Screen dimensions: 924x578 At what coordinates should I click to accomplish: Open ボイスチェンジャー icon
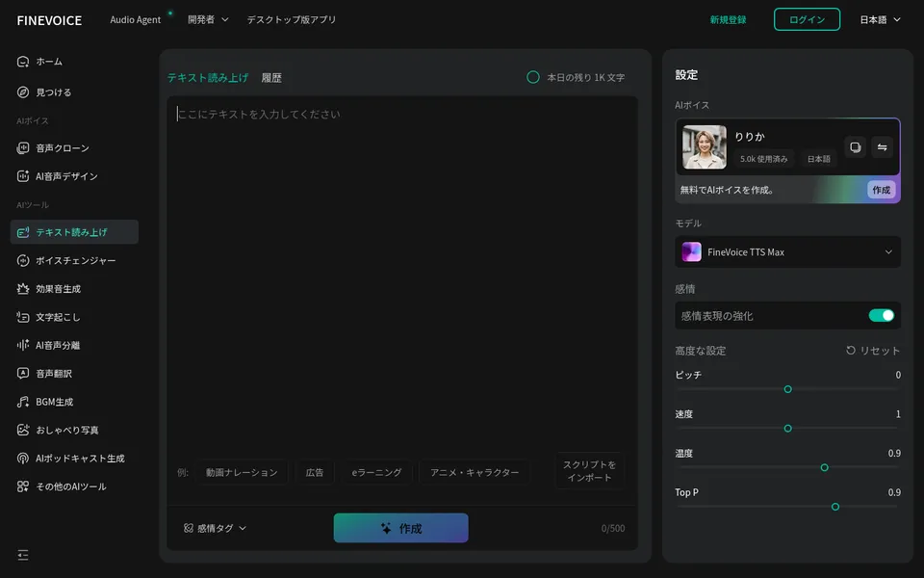(23, 260)
